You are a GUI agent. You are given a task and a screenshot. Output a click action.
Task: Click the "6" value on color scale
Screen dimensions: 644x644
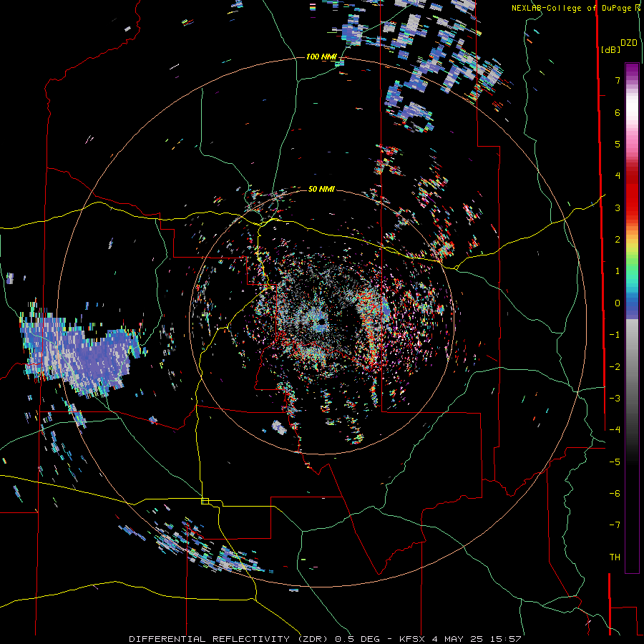(618, 112)
